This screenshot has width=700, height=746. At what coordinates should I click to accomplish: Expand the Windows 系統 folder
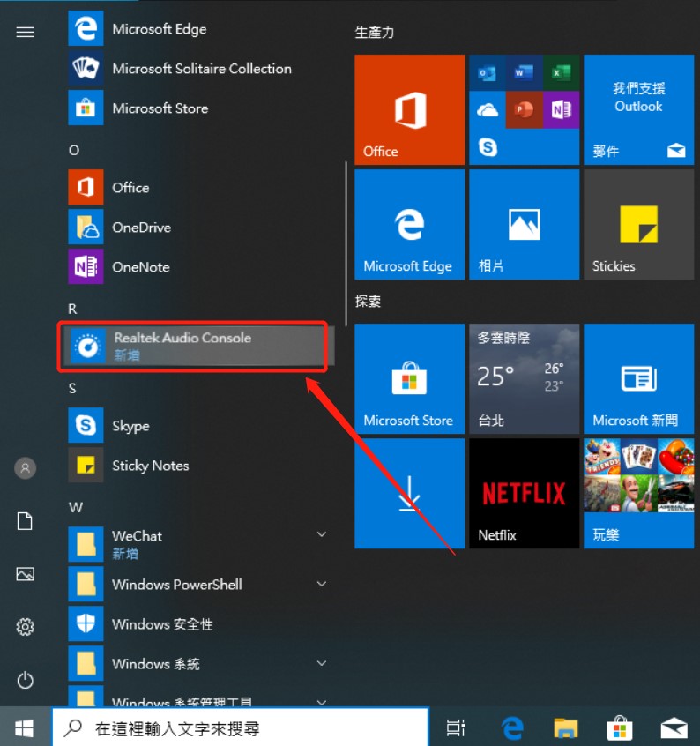pos(322,663)
